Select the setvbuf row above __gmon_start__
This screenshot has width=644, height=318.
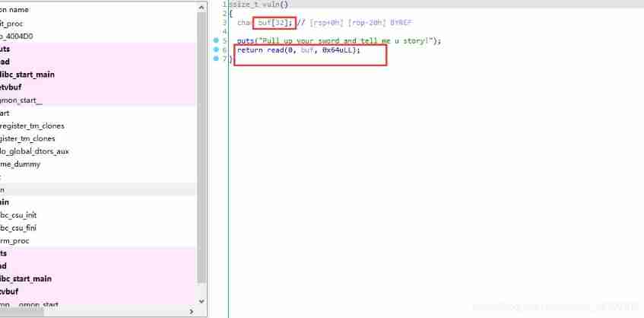(98, 87)
